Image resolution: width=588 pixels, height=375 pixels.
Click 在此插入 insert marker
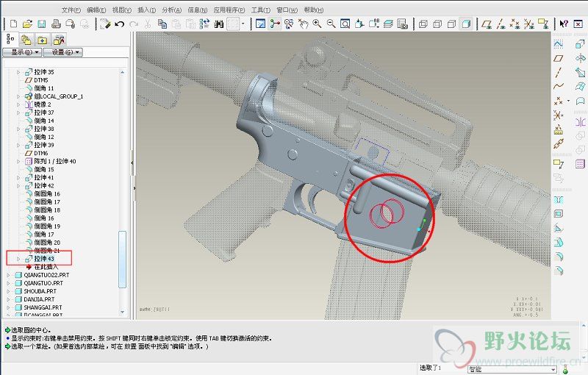coord(42,267)
